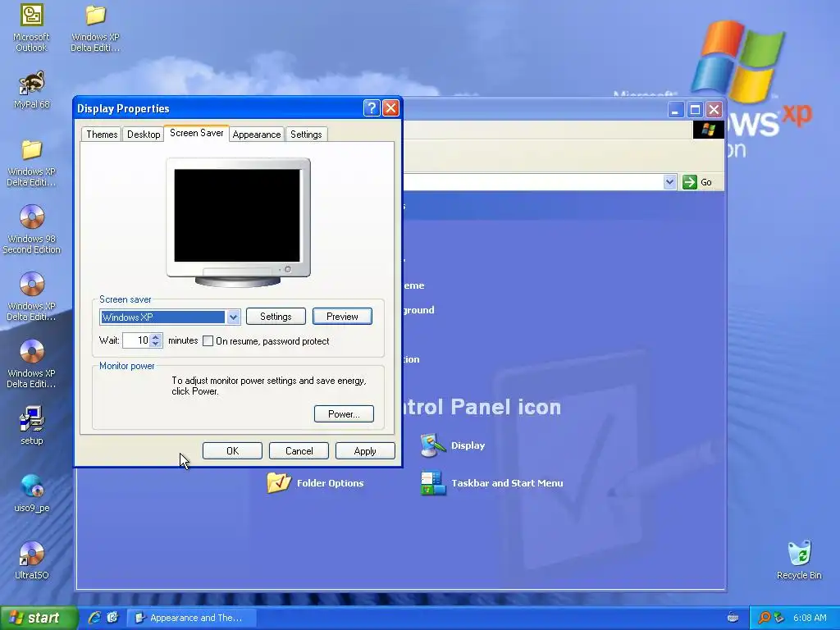Select the Windows XP Delta folder below MyPal 68

click(x=32, y=162)
